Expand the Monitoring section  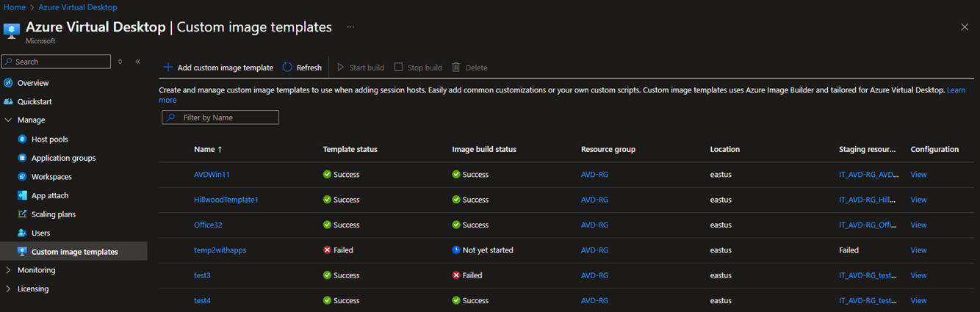click(x=8, y=270)
